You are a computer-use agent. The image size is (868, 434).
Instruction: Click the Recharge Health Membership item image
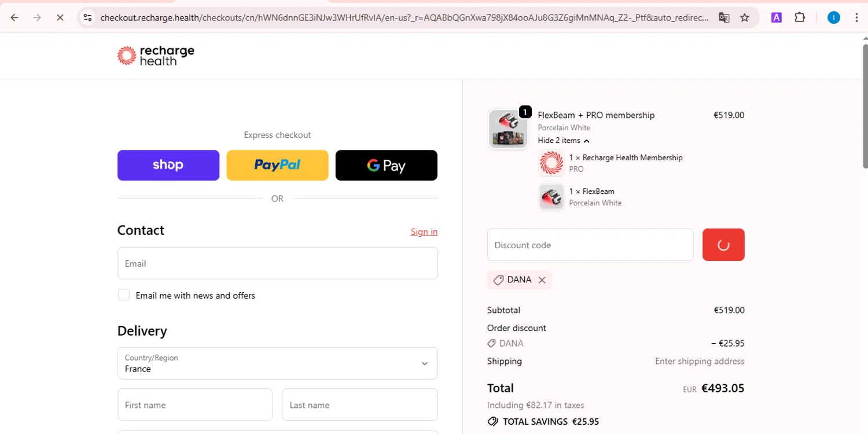551,163
